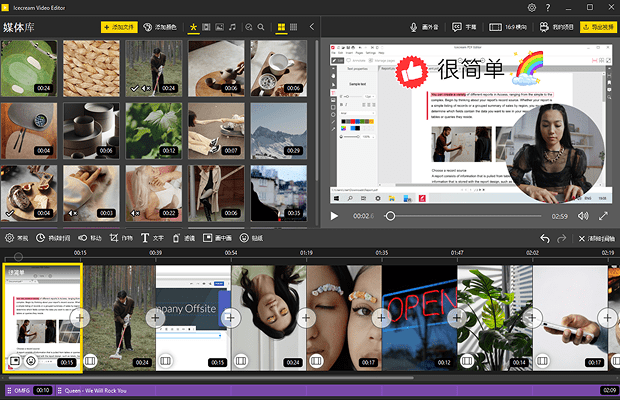Filter media library by image files
The image size is (620, 401).
[x=219, y=27]
